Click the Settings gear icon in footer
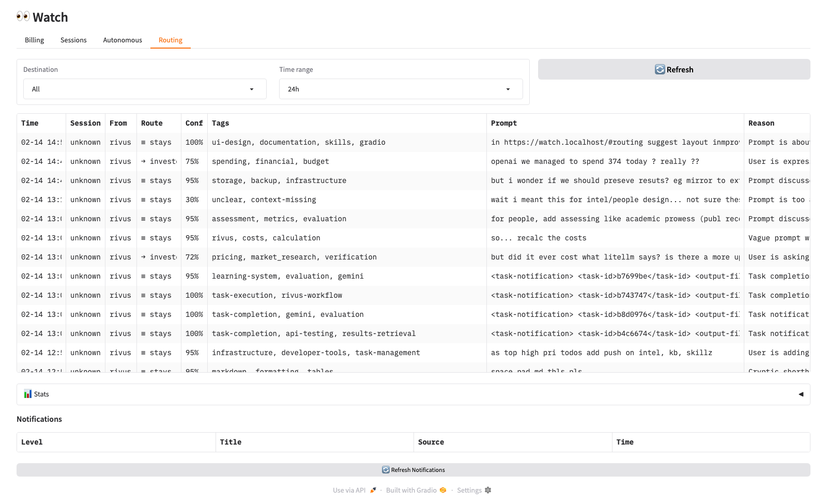 pos(488,490)
